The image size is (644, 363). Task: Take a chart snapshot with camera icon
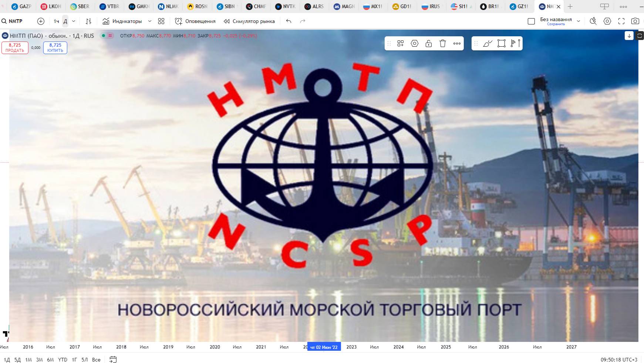coord(635,21)
